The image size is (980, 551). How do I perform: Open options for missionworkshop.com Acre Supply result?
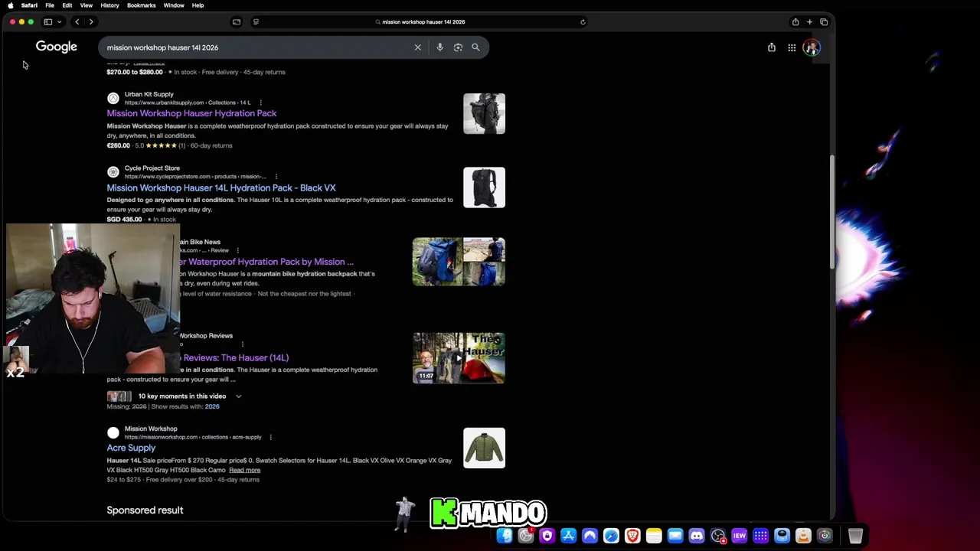click(x=270, y=438)
